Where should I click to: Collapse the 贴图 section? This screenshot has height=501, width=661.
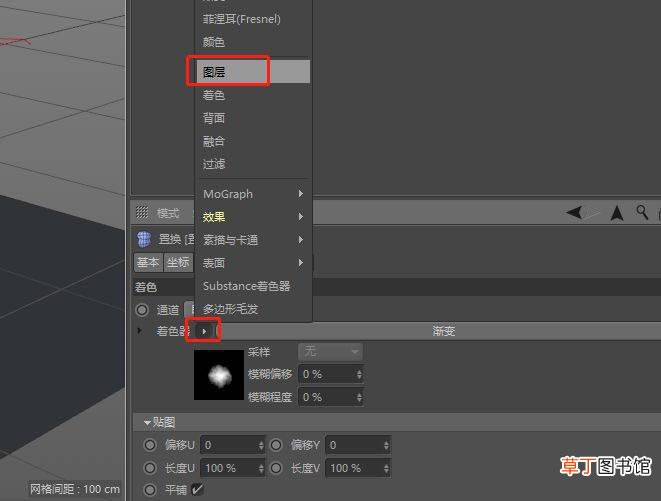click(x=147, y=422)
